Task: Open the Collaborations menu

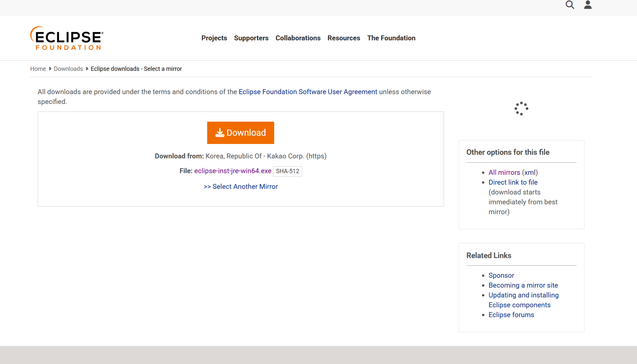Action: 298,38
